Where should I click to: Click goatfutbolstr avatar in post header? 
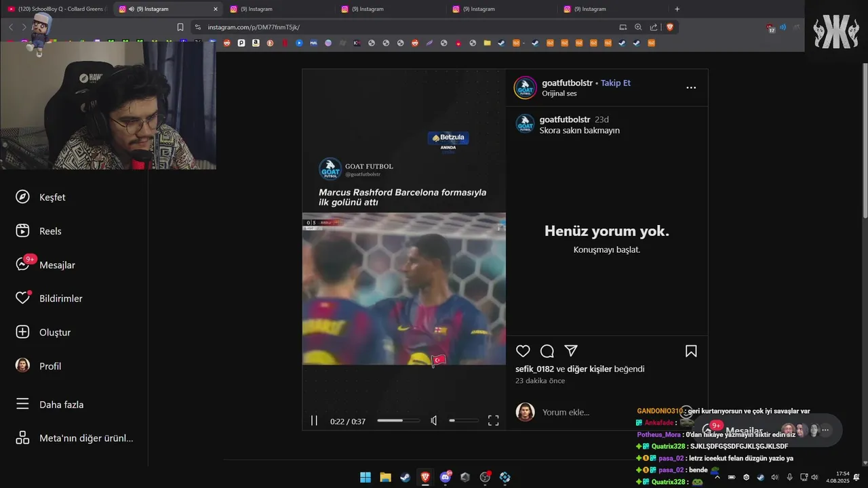tap(526, 87)
